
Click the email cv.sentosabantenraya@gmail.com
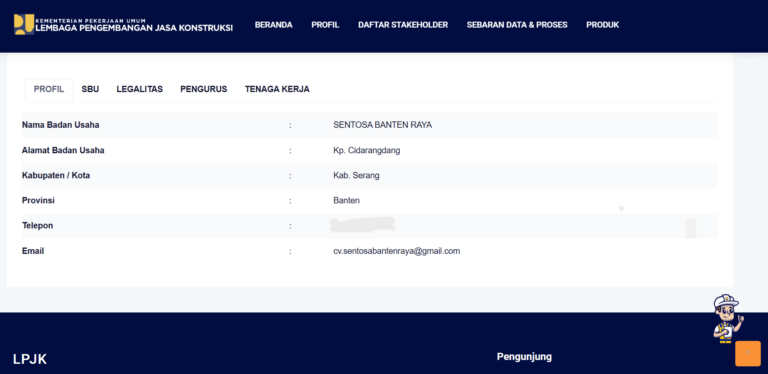pyautogui.click(x=396, y=251)
